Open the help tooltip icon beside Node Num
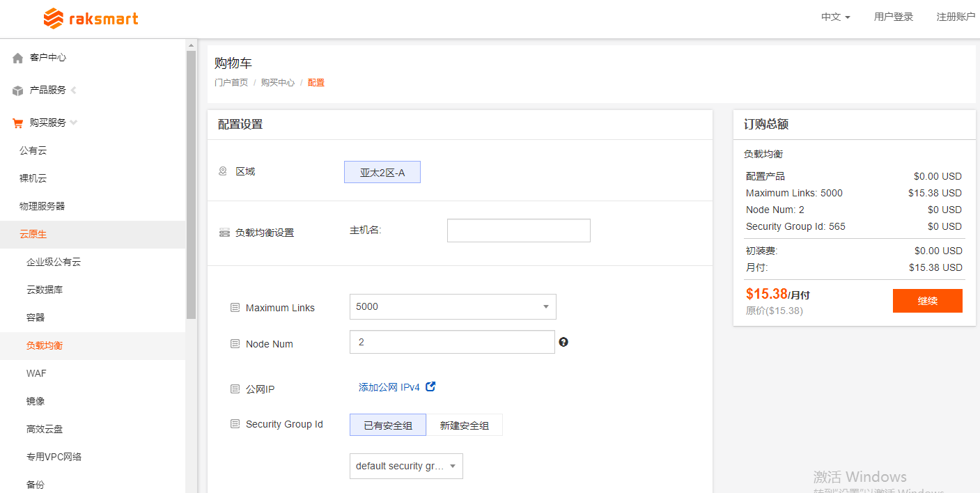 [563, 342]
